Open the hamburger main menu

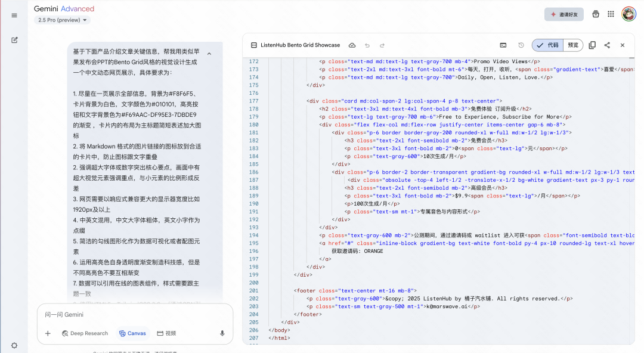point(14,16)
